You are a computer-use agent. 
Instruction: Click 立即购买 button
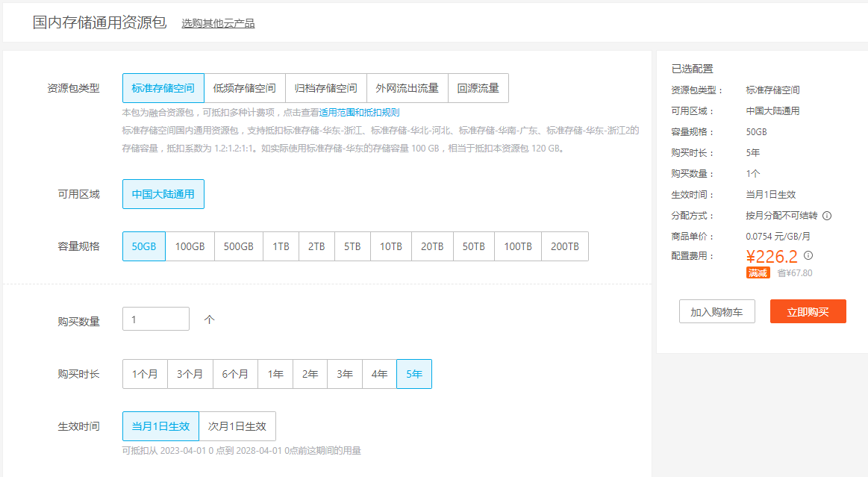click(808, 311)
